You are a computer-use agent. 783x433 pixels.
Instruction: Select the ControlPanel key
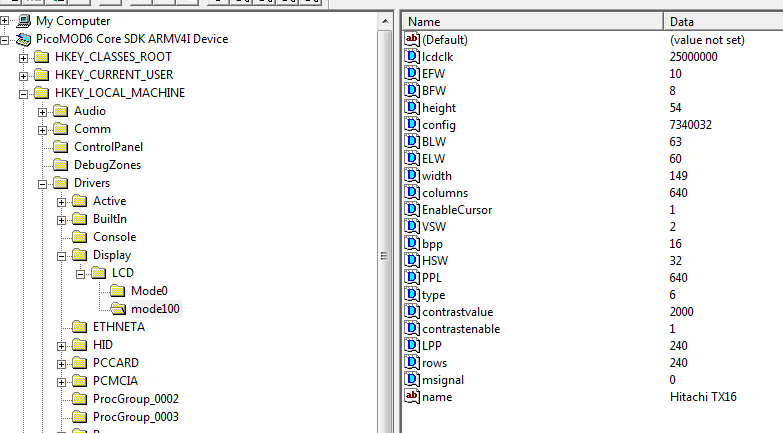108,147
